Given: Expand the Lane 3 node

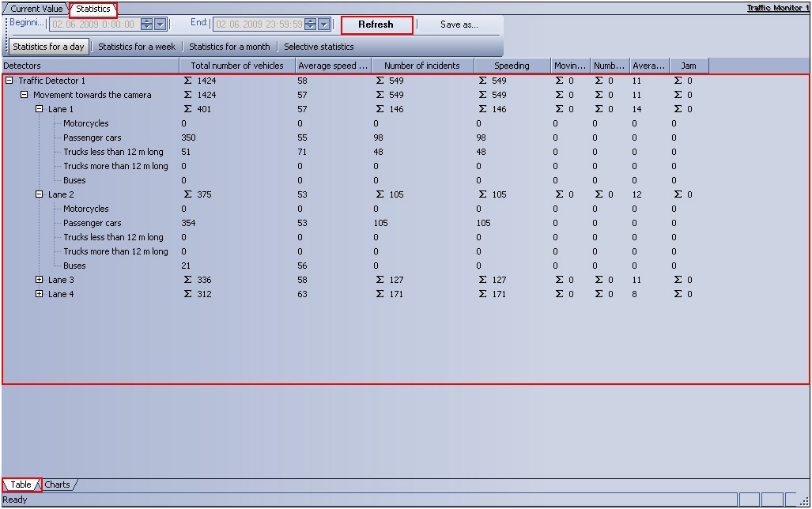Looking at the screenshot, I should [40, 280].
